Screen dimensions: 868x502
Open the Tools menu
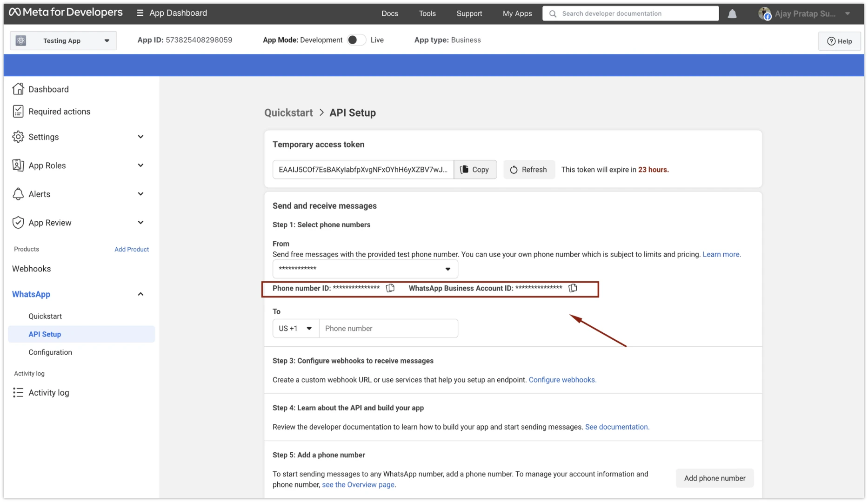tap(427, 13)
